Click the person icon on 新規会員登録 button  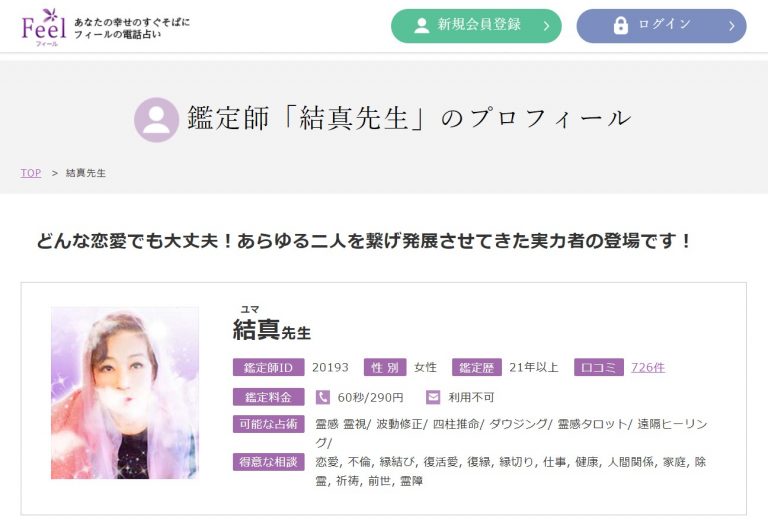point(421,26)
